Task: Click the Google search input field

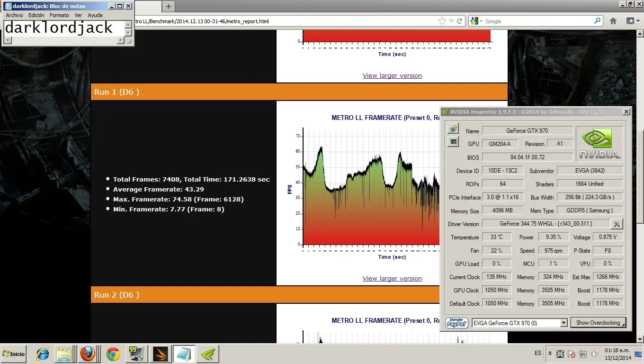Action: click(x=537, y=21)
